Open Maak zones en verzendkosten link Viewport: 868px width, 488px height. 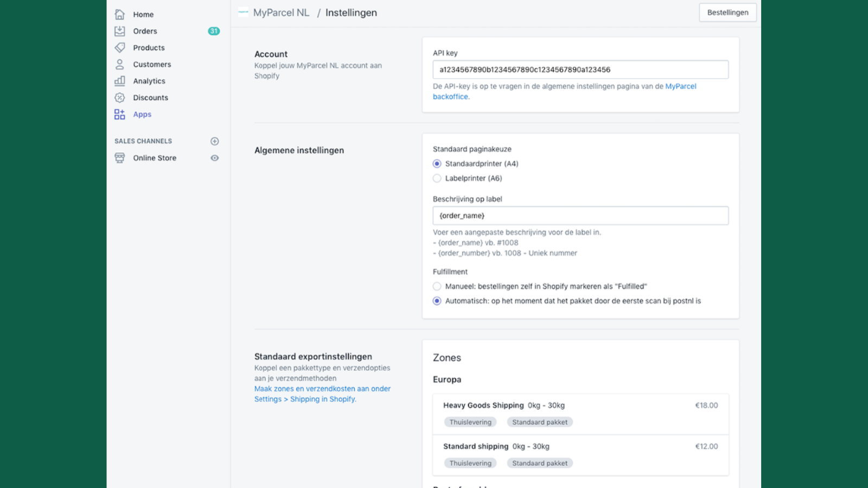[322, 394]
